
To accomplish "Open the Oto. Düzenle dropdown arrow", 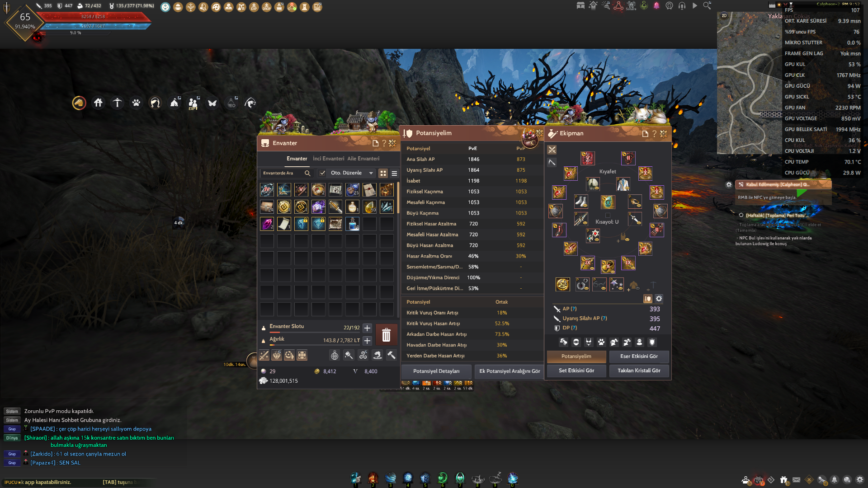I will [x=371, y=173].
